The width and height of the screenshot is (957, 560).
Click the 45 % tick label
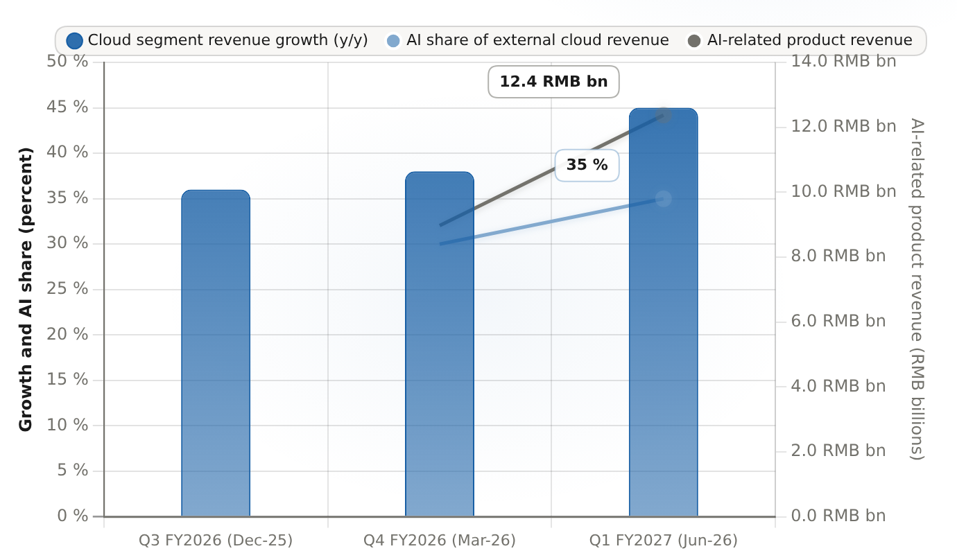click(x=68, y=107)
